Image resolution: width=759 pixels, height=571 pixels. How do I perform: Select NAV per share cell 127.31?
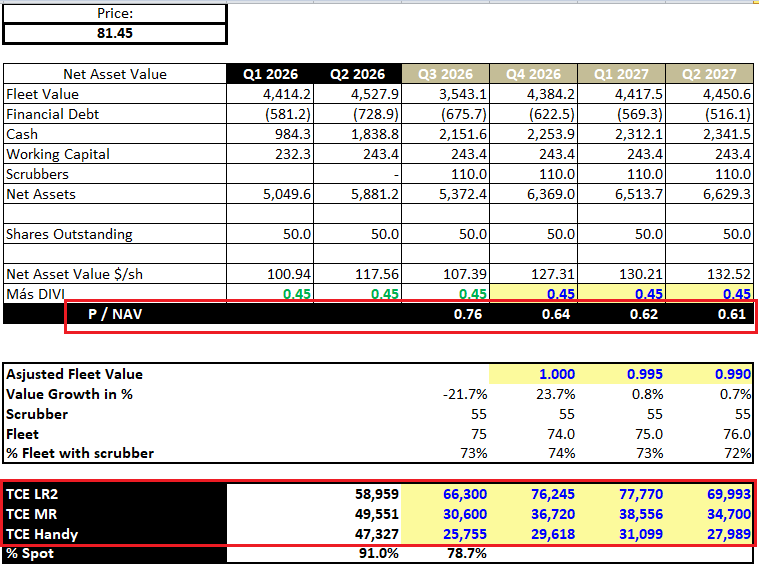coord(533,274)
